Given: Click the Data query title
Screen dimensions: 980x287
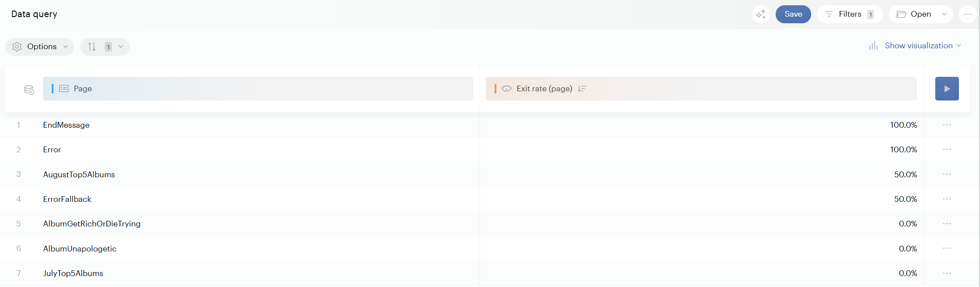Looking at the screenshot, I should [x=34, y=14].
